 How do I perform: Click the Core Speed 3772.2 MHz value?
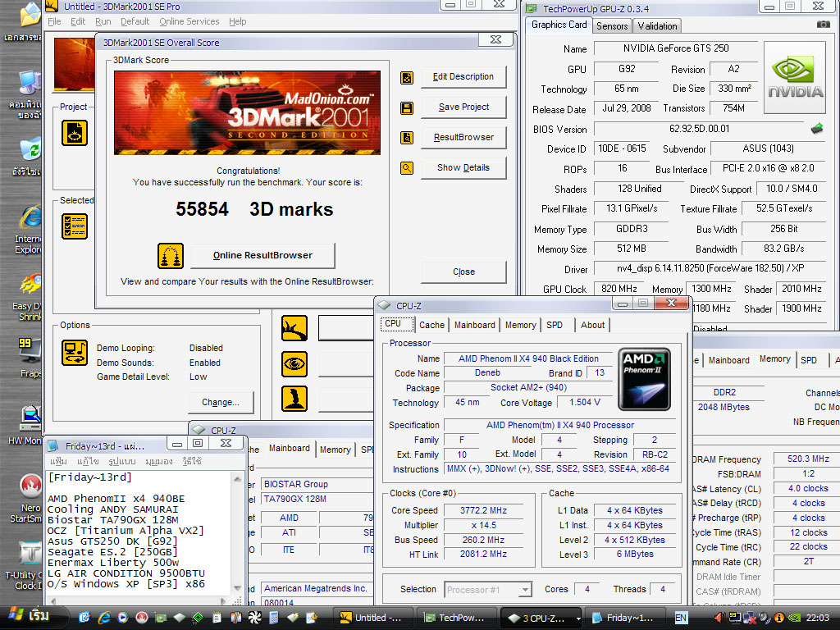pyautogui.click(x=482, y=510)
